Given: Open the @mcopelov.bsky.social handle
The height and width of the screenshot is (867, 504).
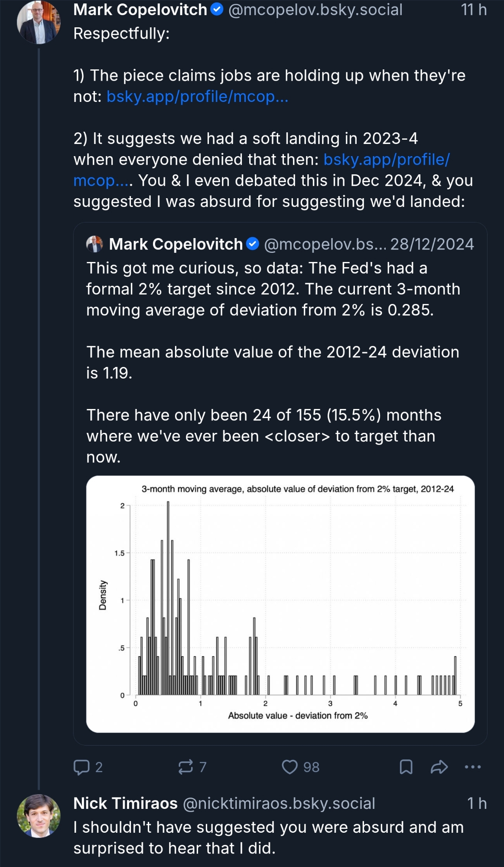Looking at the screenshot, I should click(x=315, y=10).
